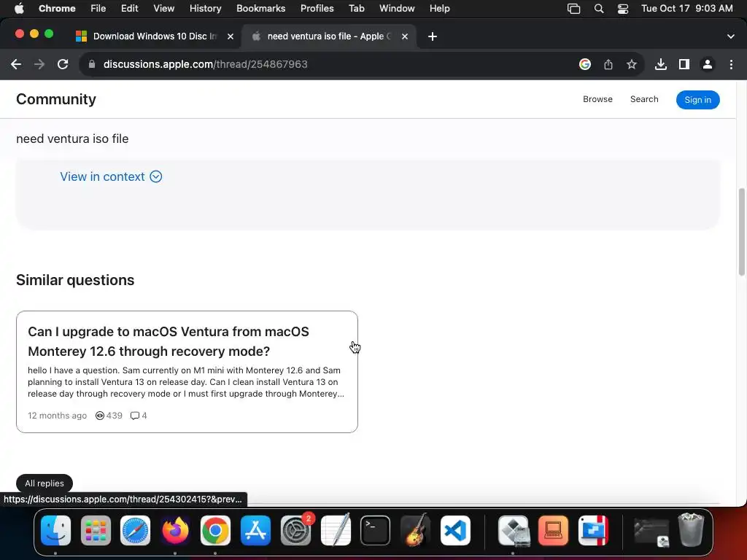Reload the current page

click(x=63, y=64)
